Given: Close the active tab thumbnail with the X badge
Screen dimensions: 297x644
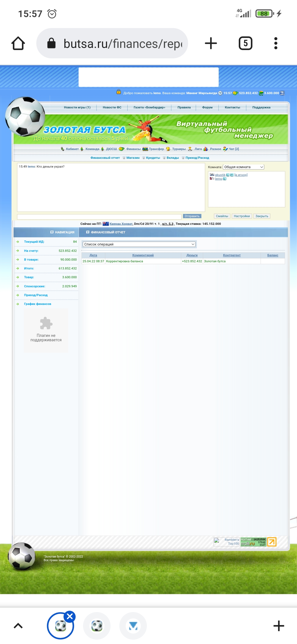Looking at the screenshot, I should click(x=70, y=616).
